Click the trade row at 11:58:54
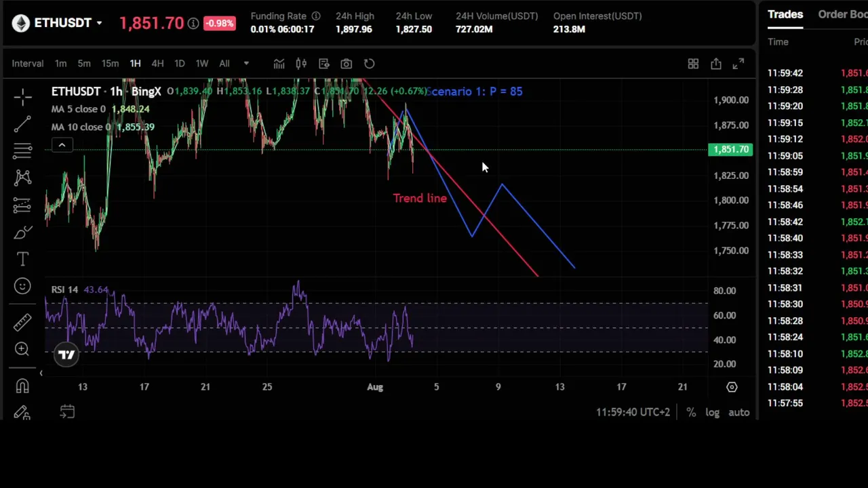The image size is (868, 488). coord(817,189)
